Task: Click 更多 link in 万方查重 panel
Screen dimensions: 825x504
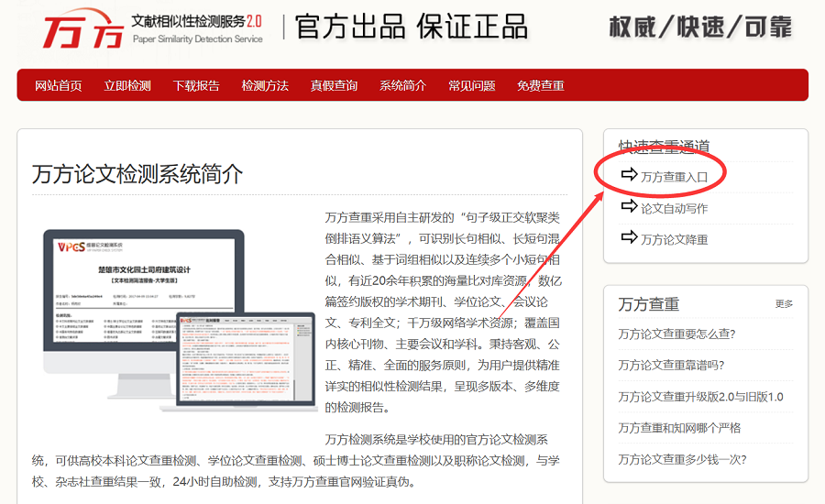Action: click(784, 304)
